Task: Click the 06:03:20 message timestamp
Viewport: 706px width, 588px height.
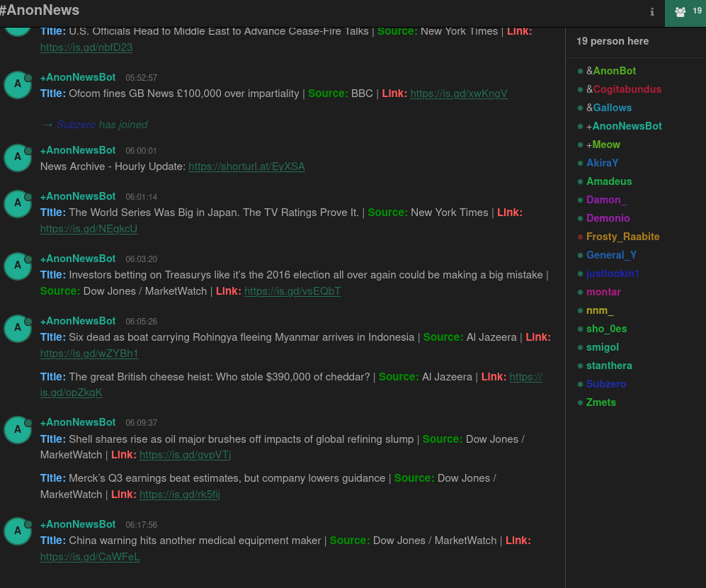Action: tap(141, 259)
